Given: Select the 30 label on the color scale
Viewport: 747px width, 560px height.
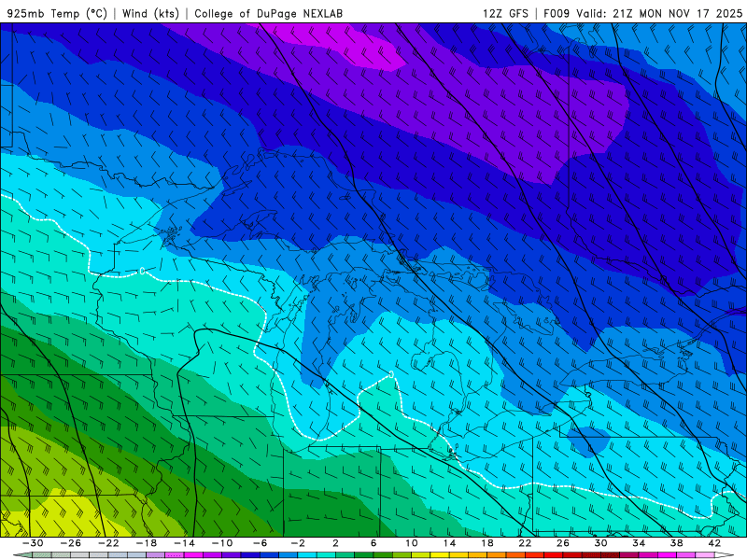Looking at the screenshot, I should [600, 543].
